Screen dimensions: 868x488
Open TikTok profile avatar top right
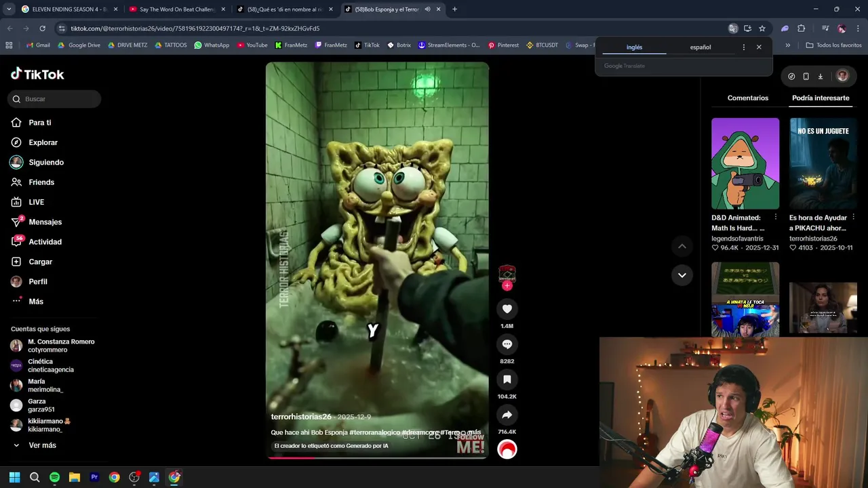point(842,77)
